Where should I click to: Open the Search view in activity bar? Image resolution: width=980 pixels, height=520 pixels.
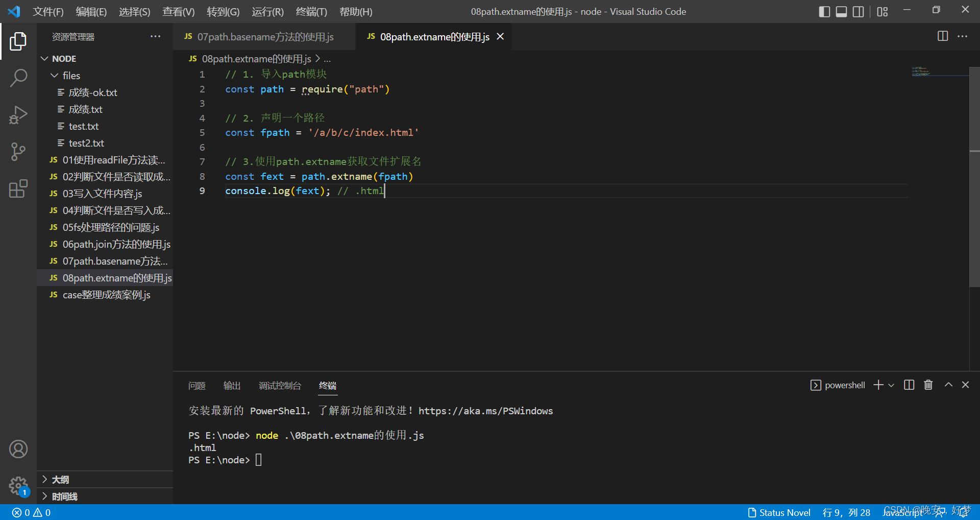point(18,78)
